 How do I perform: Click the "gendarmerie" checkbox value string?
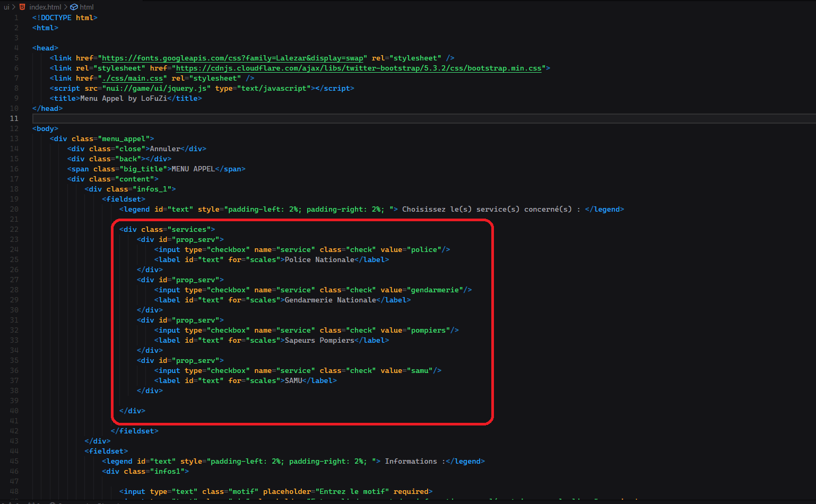point(435,290)
